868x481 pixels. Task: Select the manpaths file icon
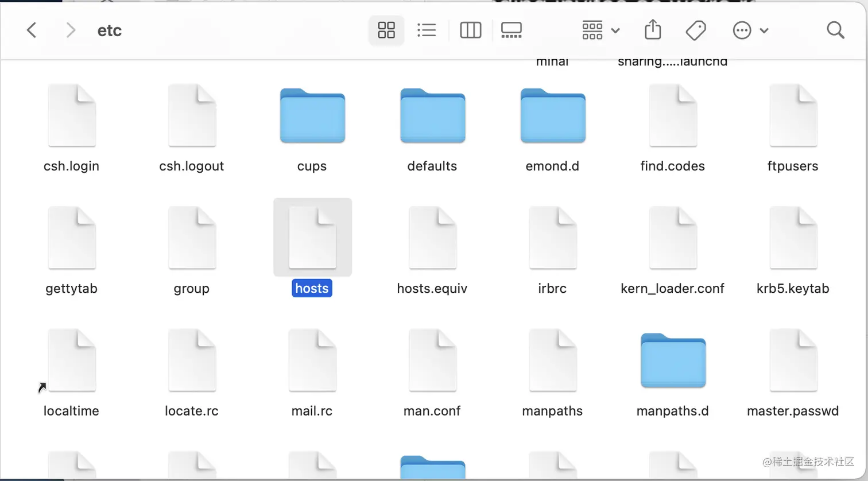pos(553,360)
